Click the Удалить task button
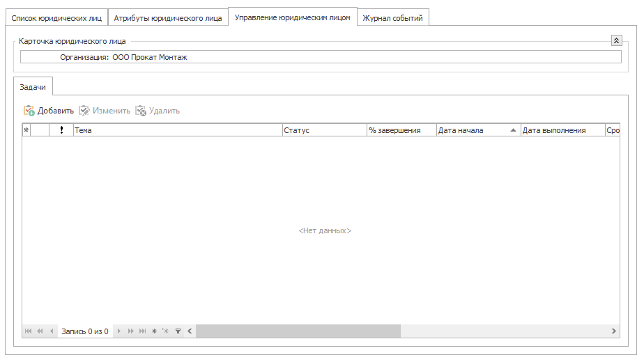The width and height of the screenshot is (644, 362). (x=158, y=111)
